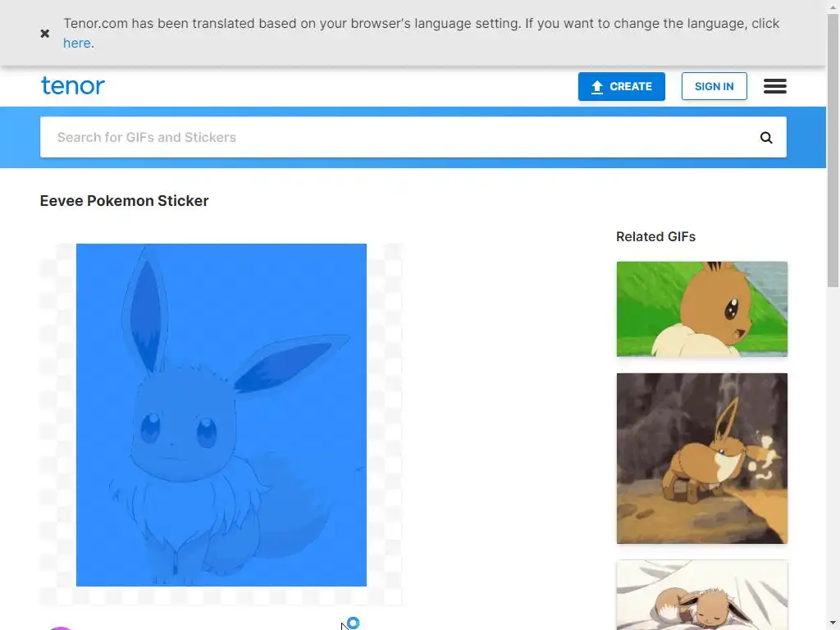Click the 'Related GIFs' heading

[655, 237]
